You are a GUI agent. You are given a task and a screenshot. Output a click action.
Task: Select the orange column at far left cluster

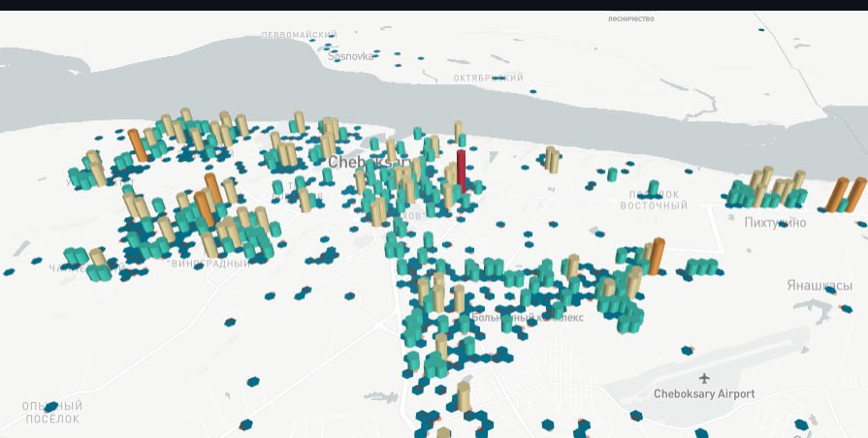pos(138,145)
